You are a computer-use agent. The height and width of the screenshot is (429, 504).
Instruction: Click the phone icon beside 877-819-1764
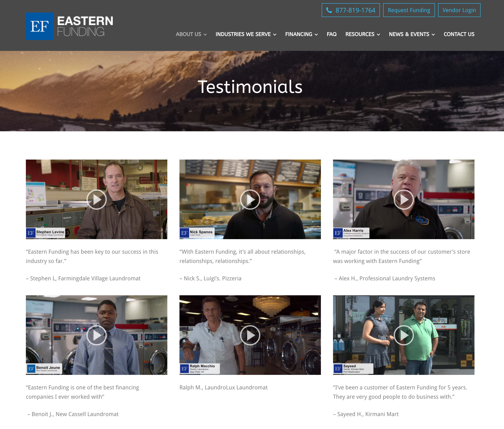(329, 10)
